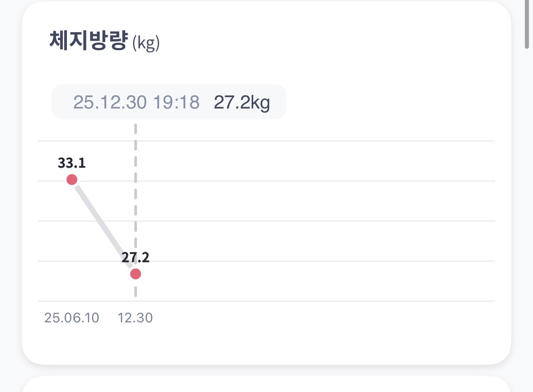The image size is (533, 392).
Task: Tap the (kg) unit label
Action: [146, 44]
